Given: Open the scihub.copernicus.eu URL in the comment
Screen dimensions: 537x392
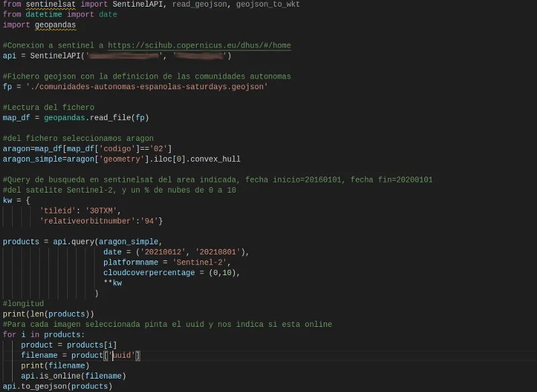Looking at the screenshot, I should point(199,46).
